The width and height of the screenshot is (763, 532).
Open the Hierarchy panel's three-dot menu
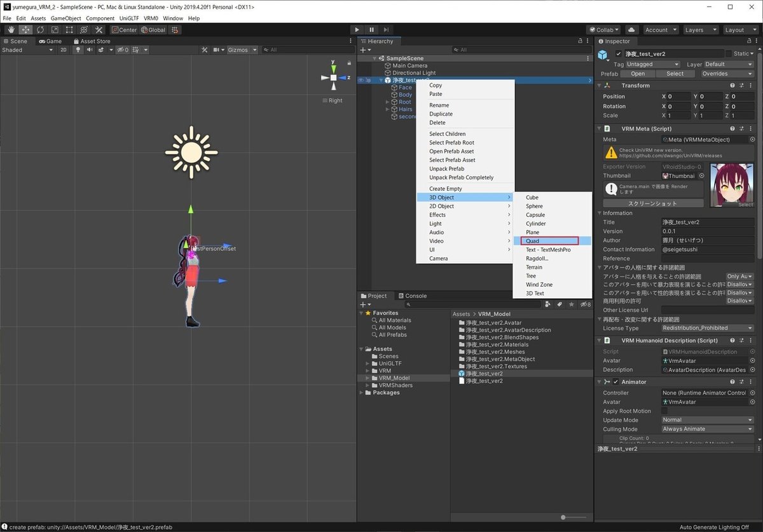pyautogui.click(x=587, y=41)
